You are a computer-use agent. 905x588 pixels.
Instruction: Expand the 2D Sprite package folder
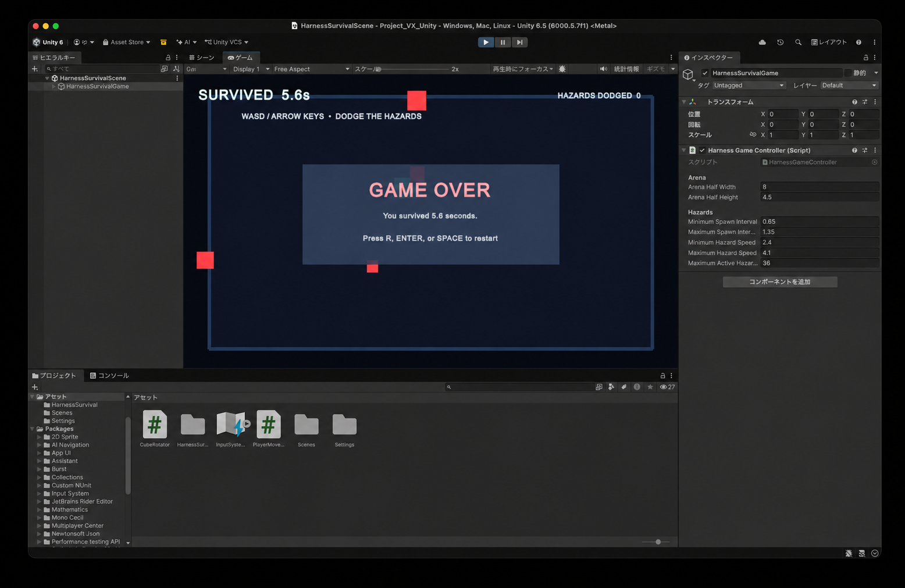click(x=40, y=437)
